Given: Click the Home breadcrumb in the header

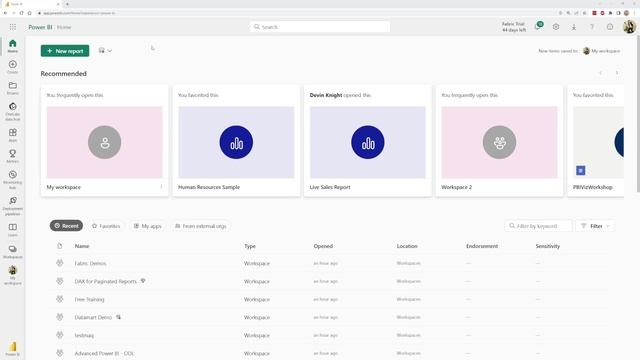Looking at the screenshot, I should coord(64,27).
